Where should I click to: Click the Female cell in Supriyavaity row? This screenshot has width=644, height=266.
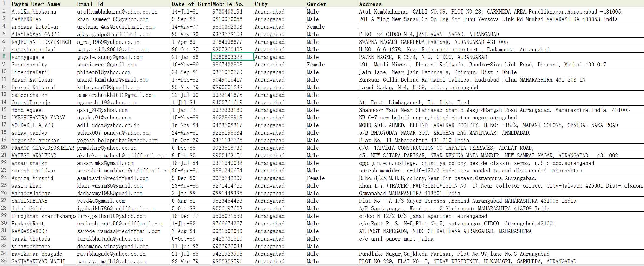[x=332, y=64]
